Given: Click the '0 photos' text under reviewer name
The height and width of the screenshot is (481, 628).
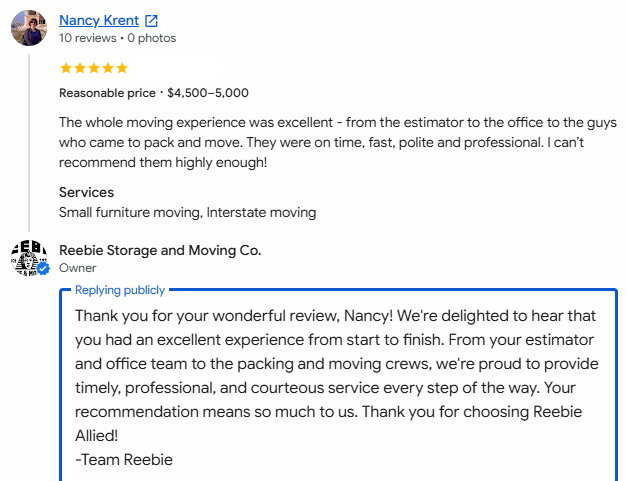Looking at the screenshot, I should tap(152, 38).
